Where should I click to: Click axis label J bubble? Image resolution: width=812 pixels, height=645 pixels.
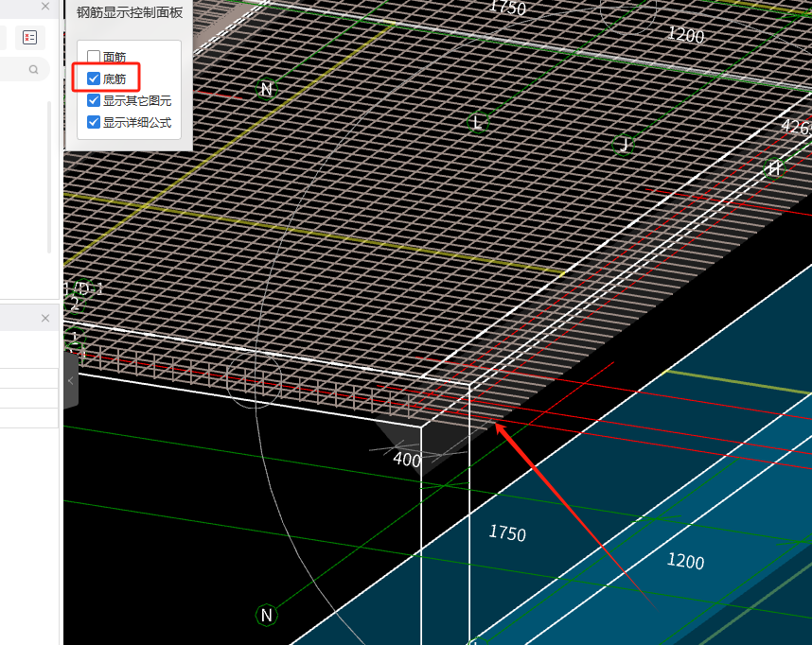[624, 145]
